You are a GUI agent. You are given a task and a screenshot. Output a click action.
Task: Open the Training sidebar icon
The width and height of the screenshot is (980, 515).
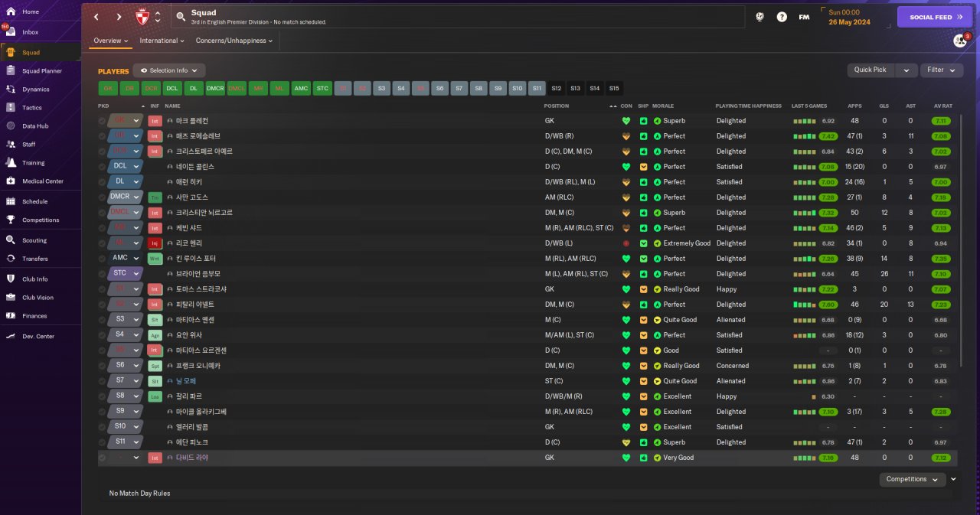[11, 162]
